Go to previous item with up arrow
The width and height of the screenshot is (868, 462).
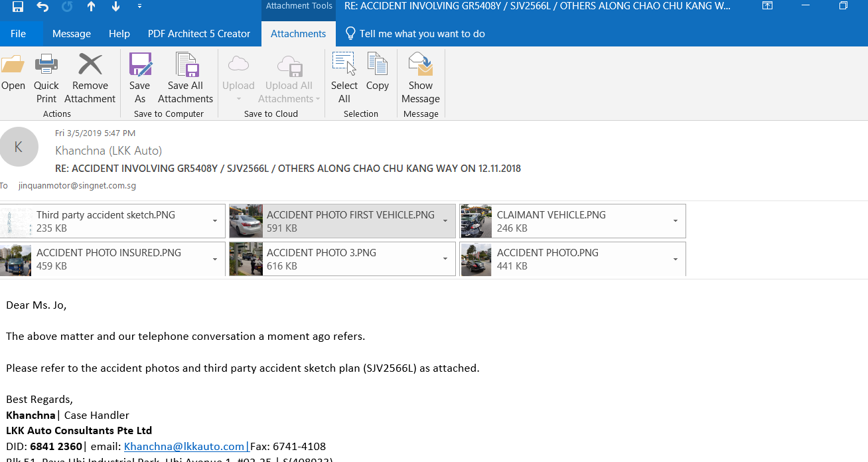point(92,7)
